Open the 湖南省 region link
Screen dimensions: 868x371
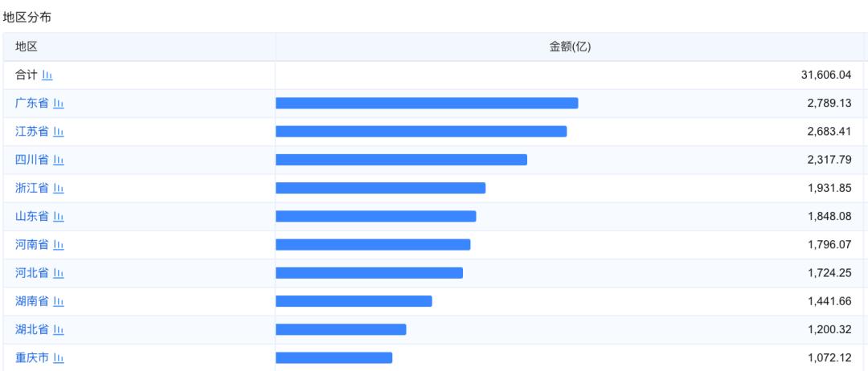[x=32, y=301]
